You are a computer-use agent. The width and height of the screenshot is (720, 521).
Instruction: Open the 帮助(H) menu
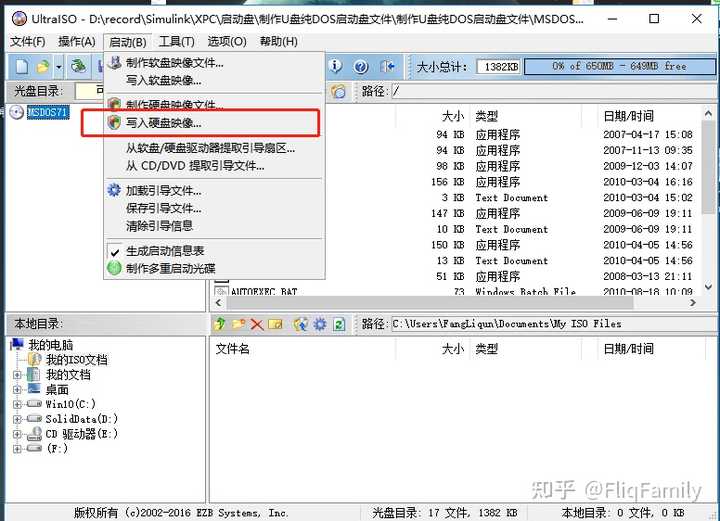click(x=279, y=42)
